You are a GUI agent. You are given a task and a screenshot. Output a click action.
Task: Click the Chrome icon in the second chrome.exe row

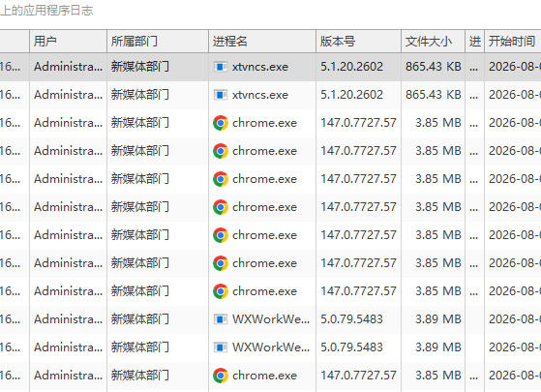point(221,151)
